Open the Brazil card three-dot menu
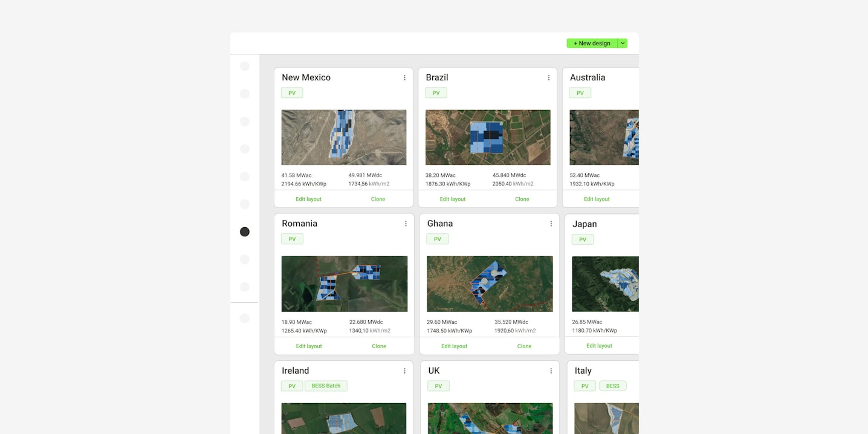 click(x=548, y=77)
